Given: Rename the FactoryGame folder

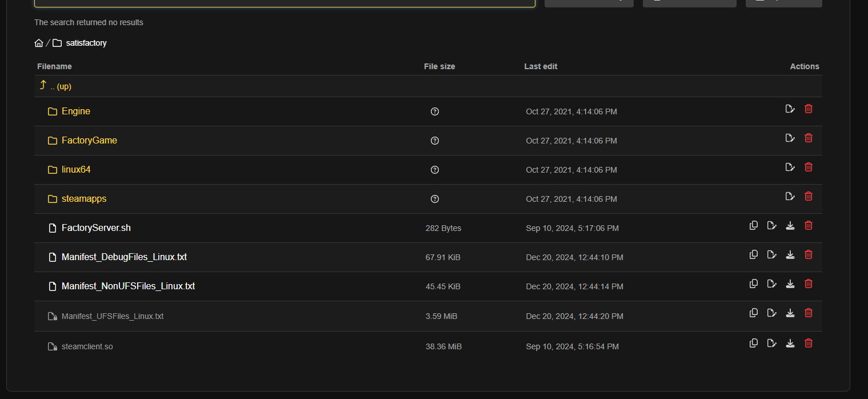Looking at the screenshot, I should point(790,138).
